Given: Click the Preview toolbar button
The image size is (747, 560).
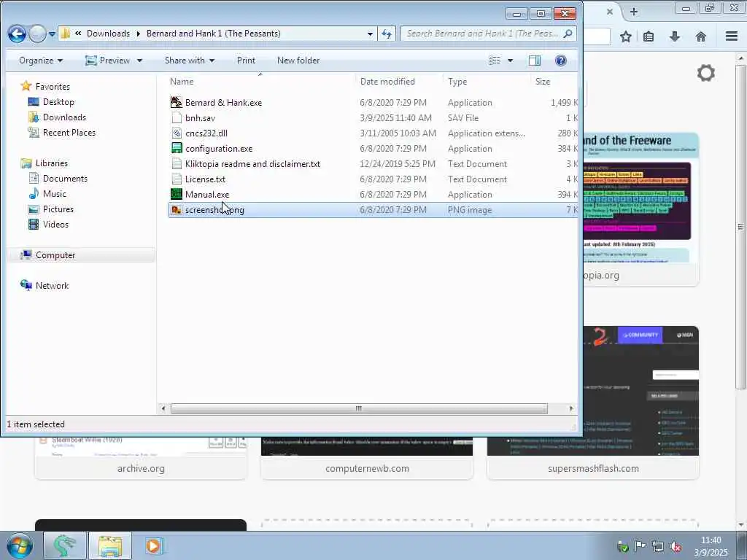Looking at the screenshot, I should pos(108,61).
